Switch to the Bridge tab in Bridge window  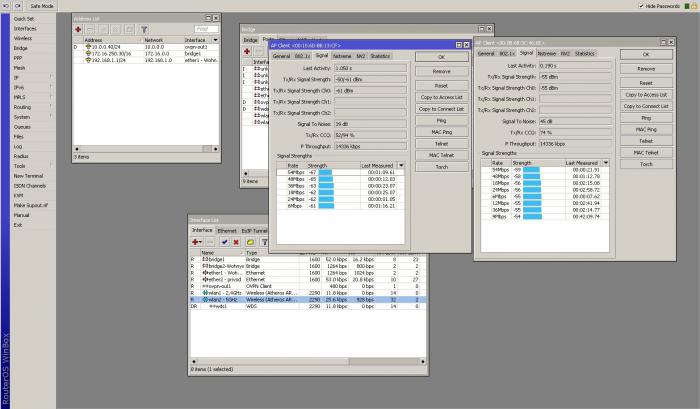[250, 40]
